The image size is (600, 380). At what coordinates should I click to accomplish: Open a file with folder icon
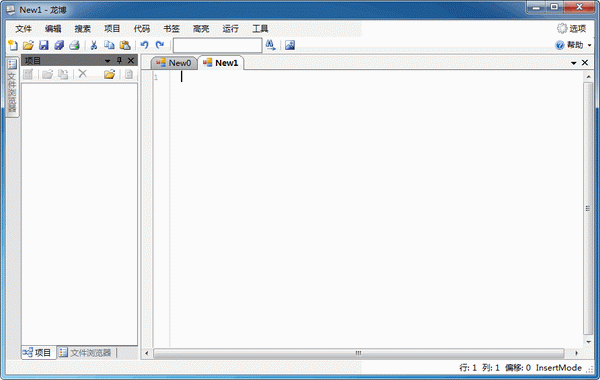(x=28, y=45)
